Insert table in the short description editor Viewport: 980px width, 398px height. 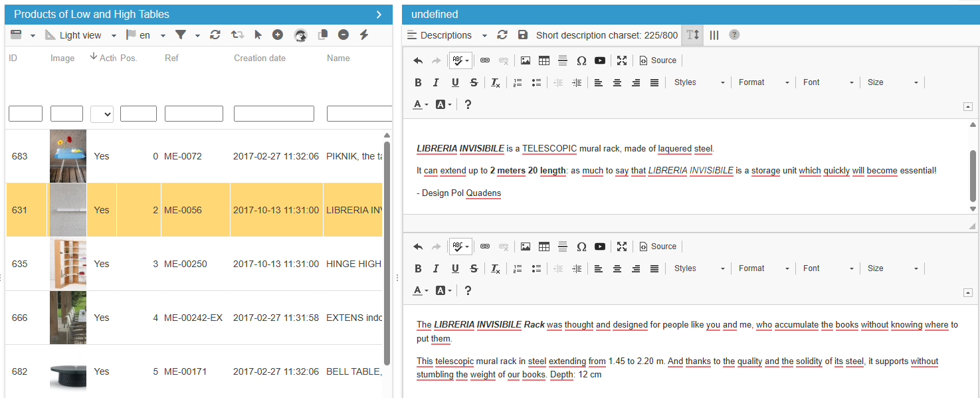pos(544,60)
